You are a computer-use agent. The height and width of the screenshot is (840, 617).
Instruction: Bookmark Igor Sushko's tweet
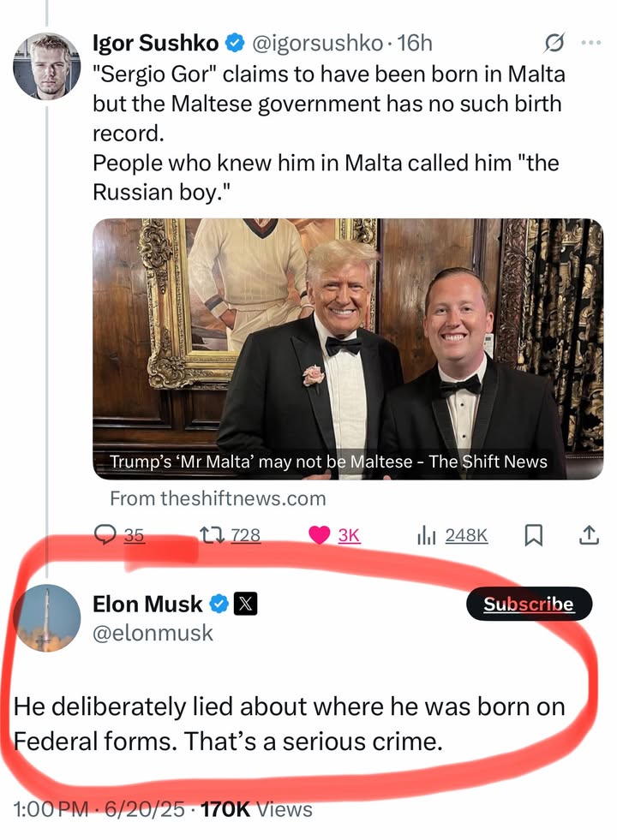[x=533, y=535]
